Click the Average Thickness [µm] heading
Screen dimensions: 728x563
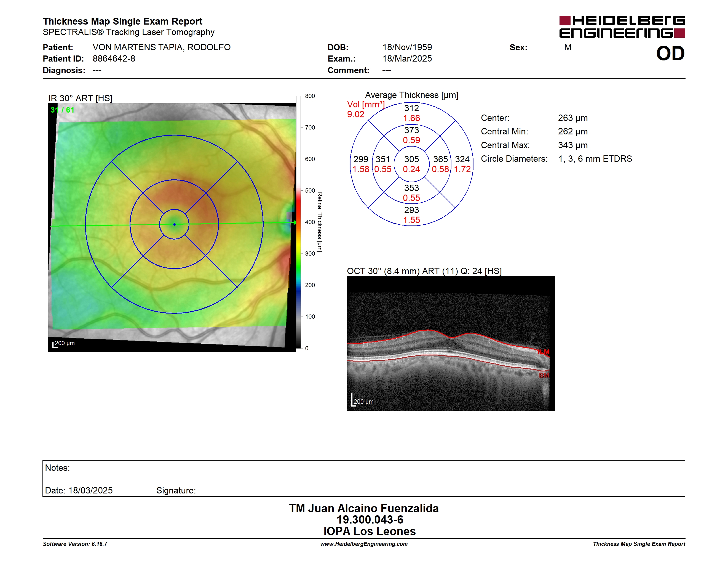coord(412,95)
